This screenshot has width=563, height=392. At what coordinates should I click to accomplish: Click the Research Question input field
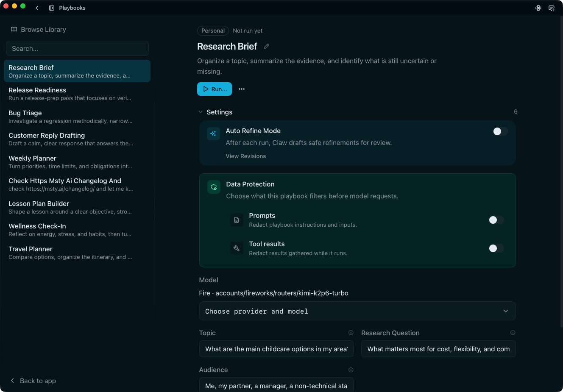click(x=438, y=349)
